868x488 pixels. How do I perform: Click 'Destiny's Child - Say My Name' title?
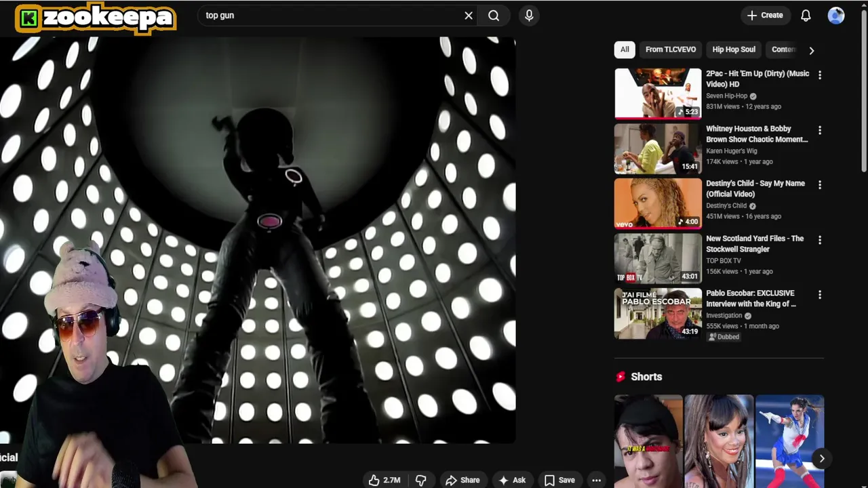[755, 188]
